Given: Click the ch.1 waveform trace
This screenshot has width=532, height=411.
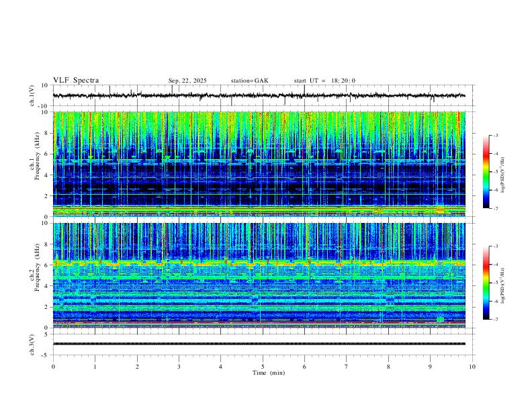Looking at the screenshot, I should point(259,95).
